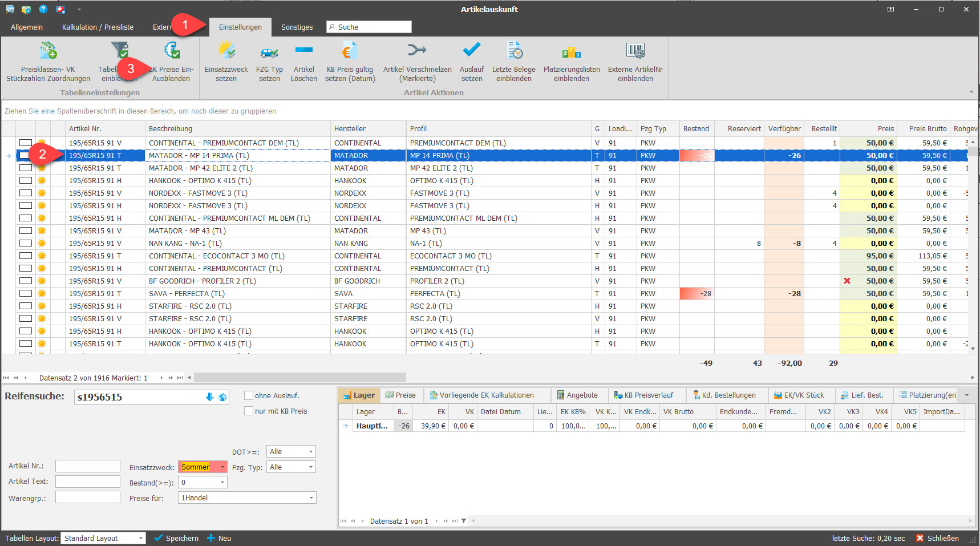Sort by the Hersteller column header

tap(368, 129)
